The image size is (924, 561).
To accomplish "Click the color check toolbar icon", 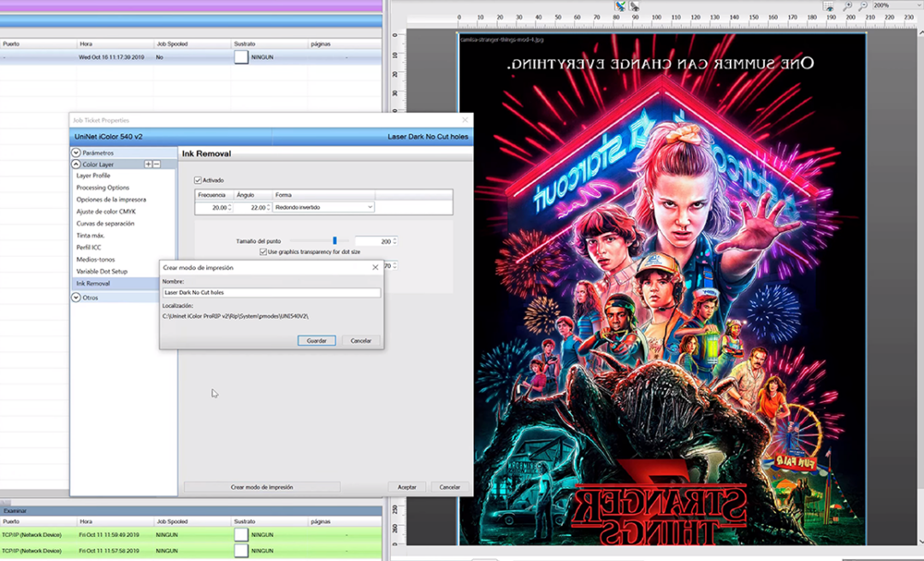I will coord(619,6).
